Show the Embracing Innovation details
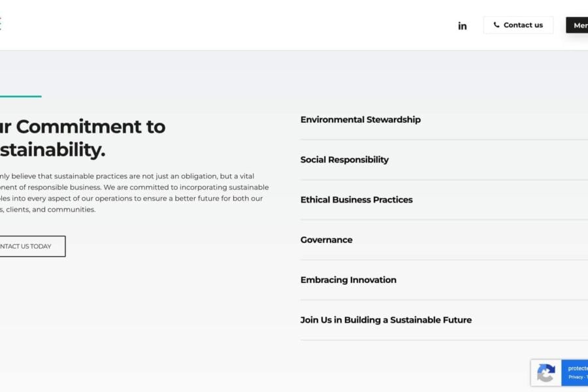This screenshot has width=588, height=392. pyautogui.click(x=348, y=280)
